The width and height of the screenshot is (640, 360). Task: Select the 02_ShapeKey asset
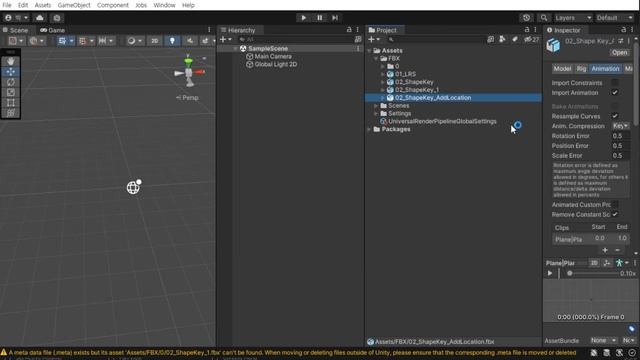tap(414, 82)
